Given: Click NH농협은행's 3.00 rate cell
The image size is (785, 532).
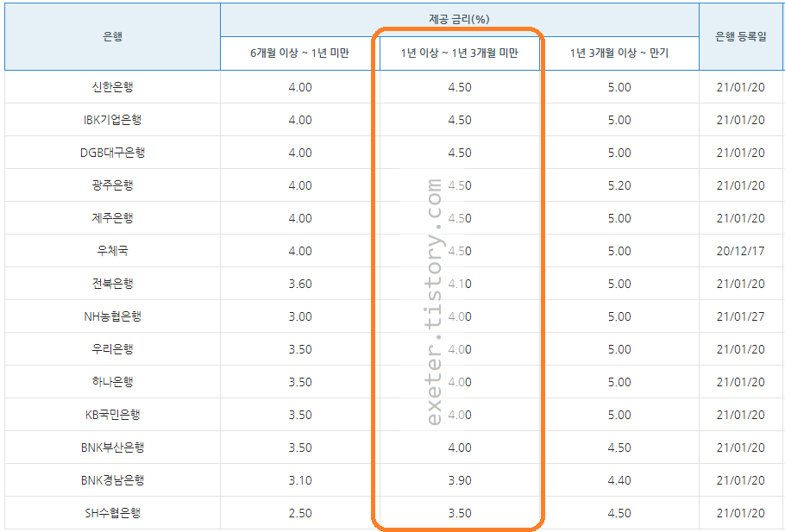Looking at the screenshot, I should 300,316.
